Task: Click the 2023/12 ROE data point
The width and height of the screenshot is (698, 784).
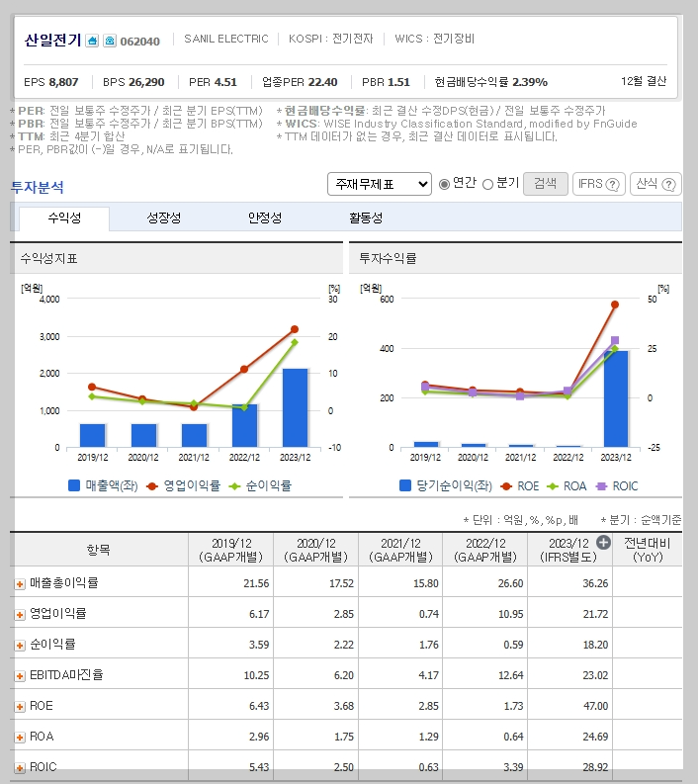Action: [615, 305]
